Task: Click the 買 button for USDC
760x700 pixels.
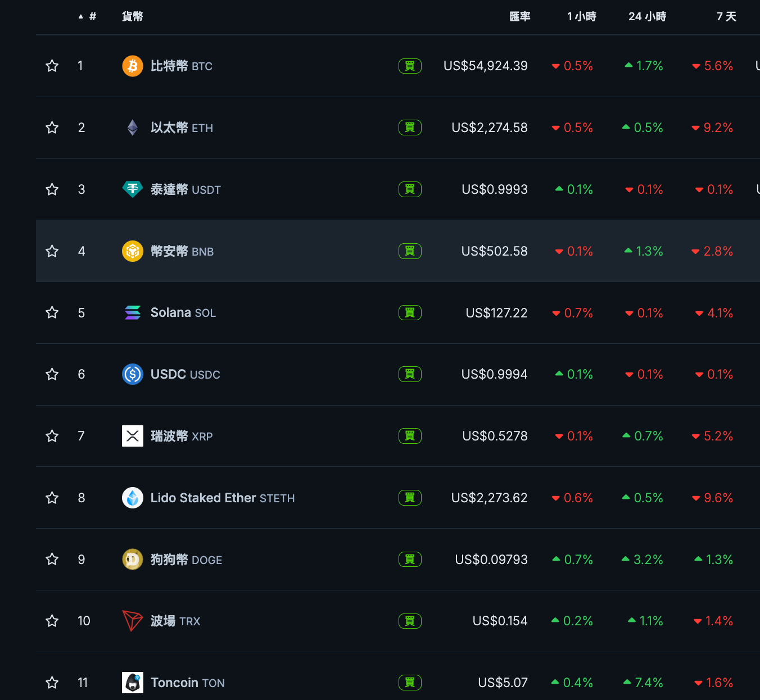Action: click(x=410, y=374)
